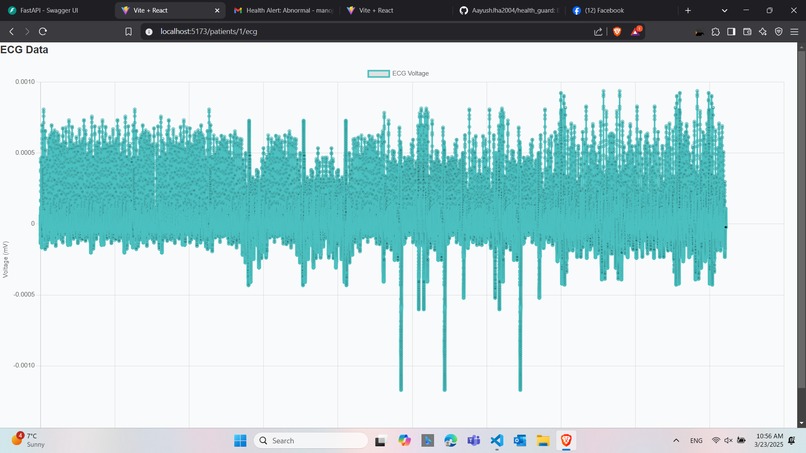The image size is (806, 453).
Task: Click the Voltage (mV) axis title
Action: 6,260
